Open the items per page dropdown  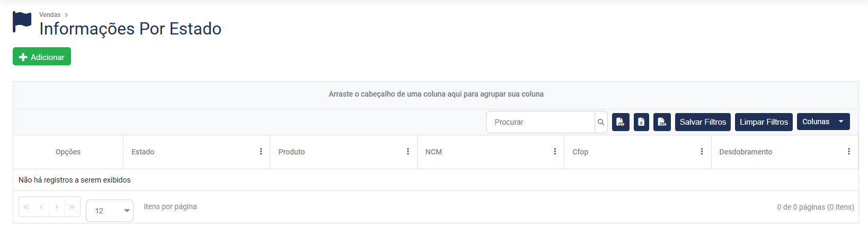(110, 211)
